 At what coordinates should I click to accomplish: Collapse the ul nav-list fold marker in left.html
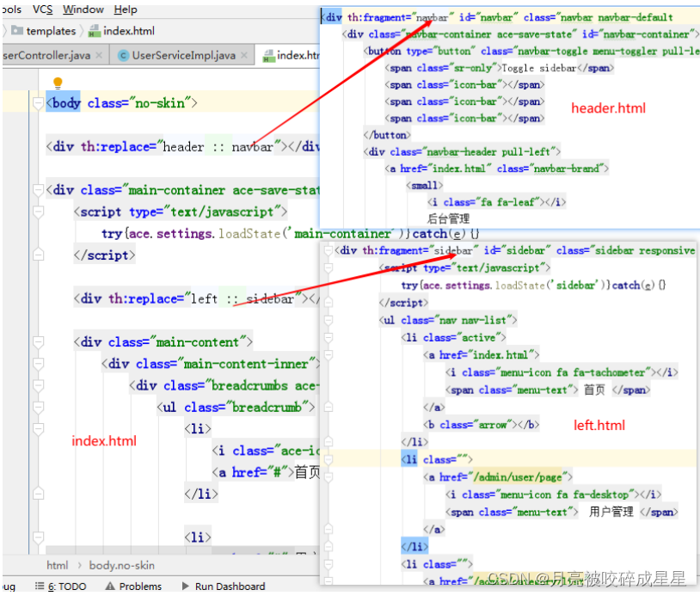click(x=329, y=320)
